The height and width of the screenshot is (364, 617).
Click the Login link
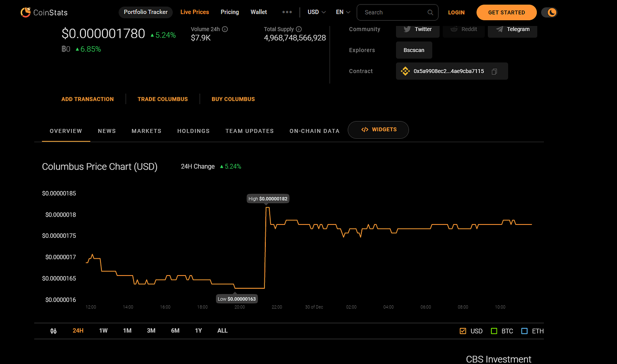[x=456, y=13]
